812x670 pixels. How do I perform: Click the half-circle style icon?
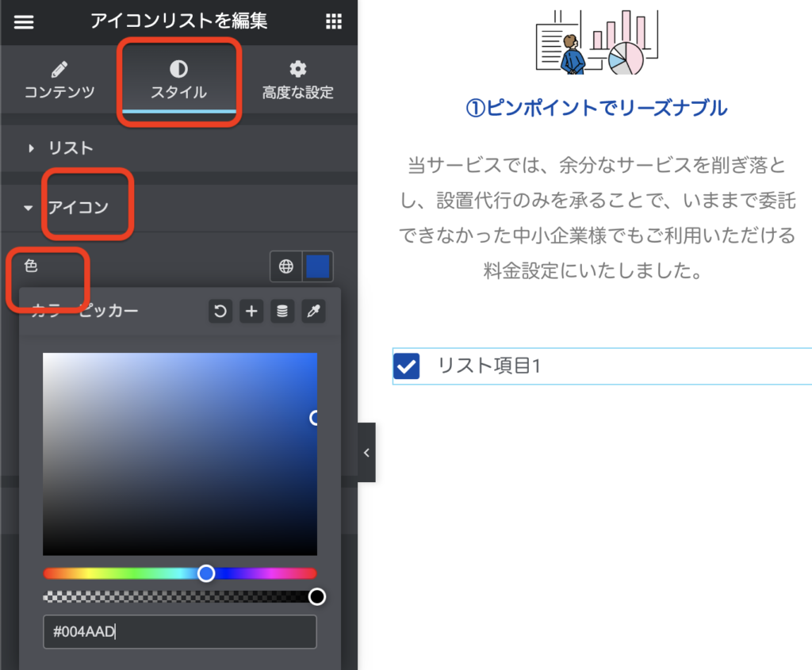click(178, 69)
